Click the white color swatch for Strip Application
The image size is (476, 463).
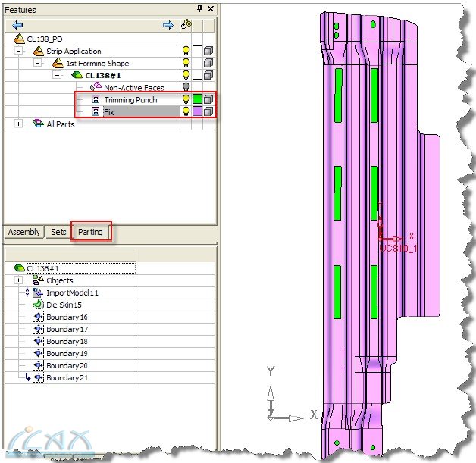point(197,51)
